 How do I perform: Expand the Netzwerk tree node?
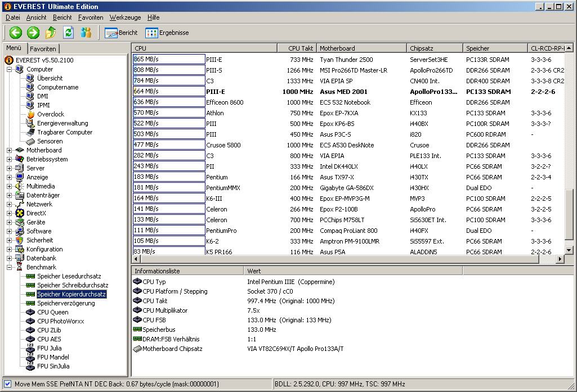tap(10, 204)
